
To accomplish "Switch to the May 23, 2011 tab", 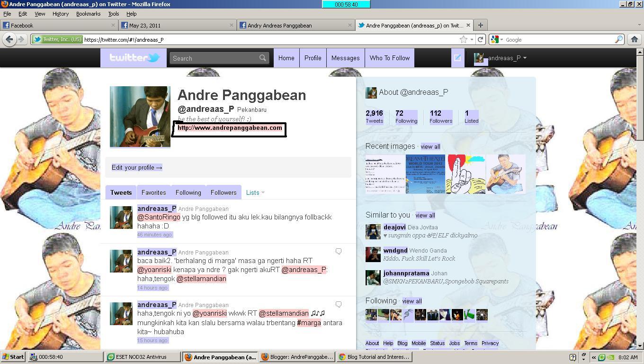I will pyautogui.click(x=178, y=25).
